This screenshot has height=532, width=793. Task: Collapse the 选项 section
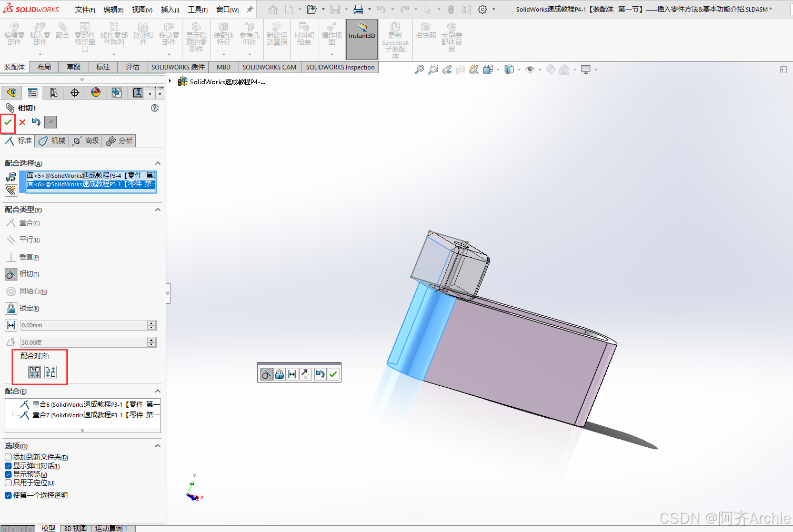(157, 446)
